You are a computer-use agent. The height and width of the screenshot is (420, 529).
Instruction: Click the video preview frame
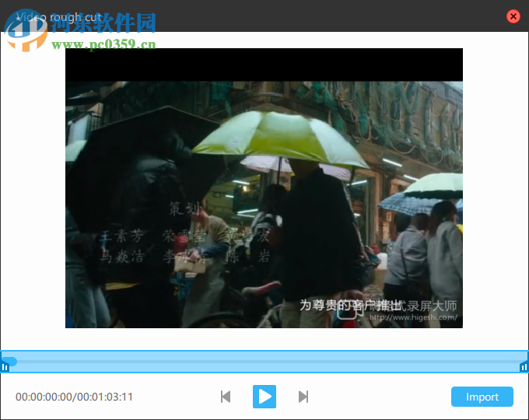click(x=264, y=188)
